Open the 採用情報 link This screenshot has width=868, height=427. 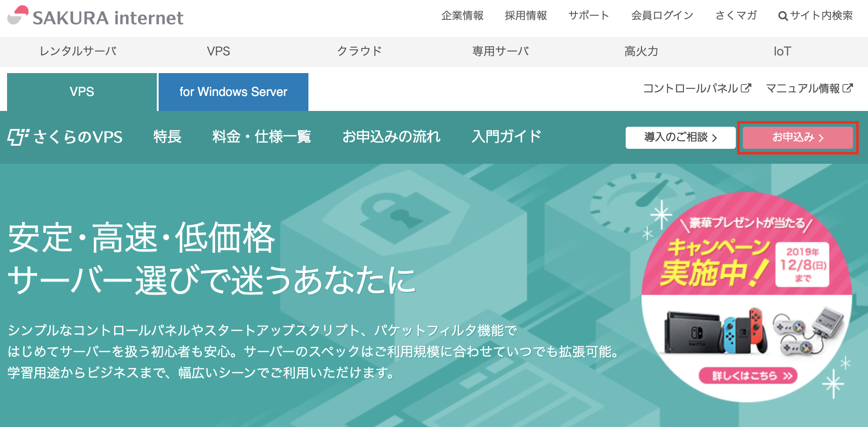tap(526, 15)
